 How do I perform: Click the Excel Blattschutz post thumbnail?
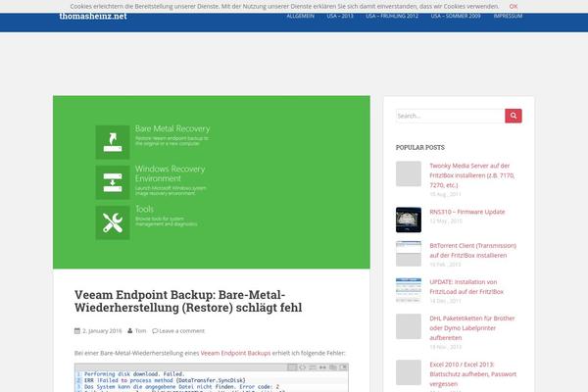tap(409, 372)
